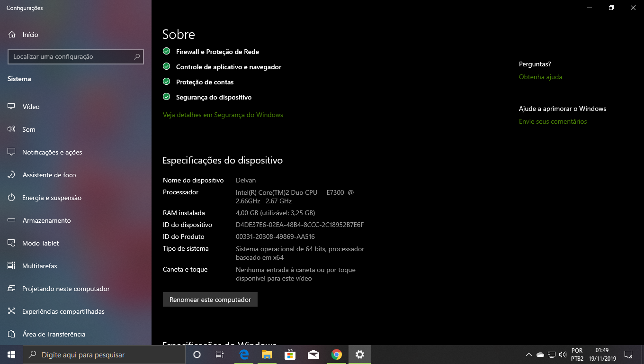Launch Google Chrome from taskbar
This screenshot has height=364, width=644.
pyautogui.click(x=336, y=355)
